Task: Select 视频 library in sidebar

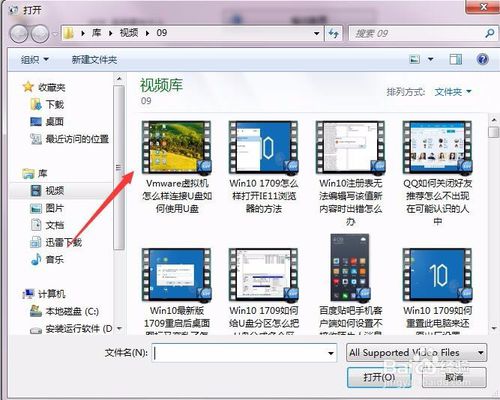Action: click(47, 191)
